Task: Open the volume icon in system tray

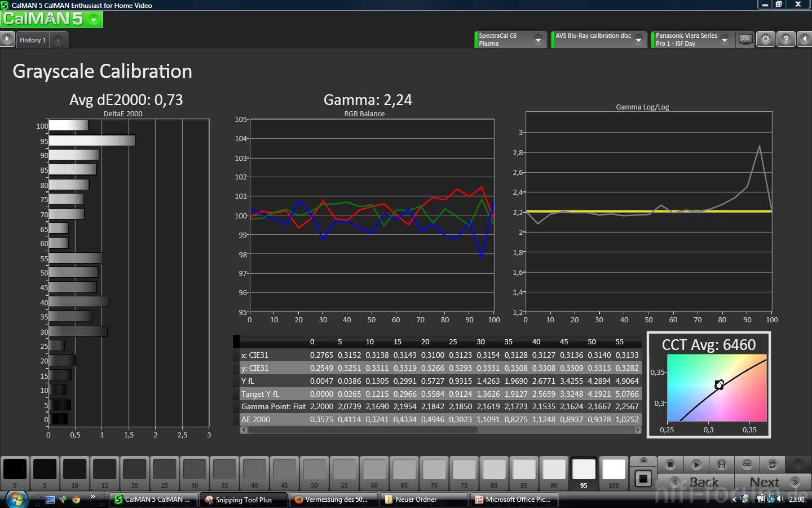Action: pyautogui.click(x=780, y=499)
